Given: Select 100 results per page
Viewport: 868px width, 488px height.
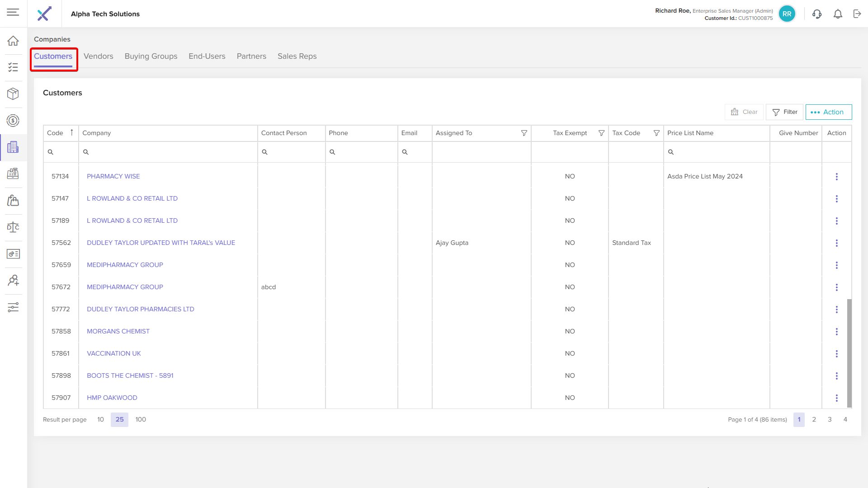Looking at the screenshot, I should click(x=141, y=419).
